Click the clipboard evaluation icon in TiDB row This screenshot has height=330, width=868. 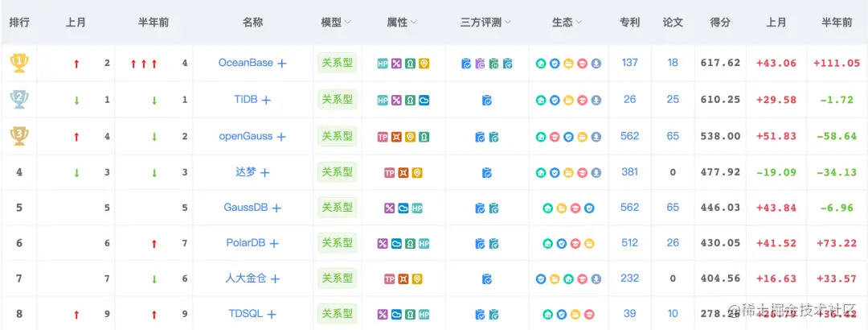pyautogui.click(x=487, y=101)
